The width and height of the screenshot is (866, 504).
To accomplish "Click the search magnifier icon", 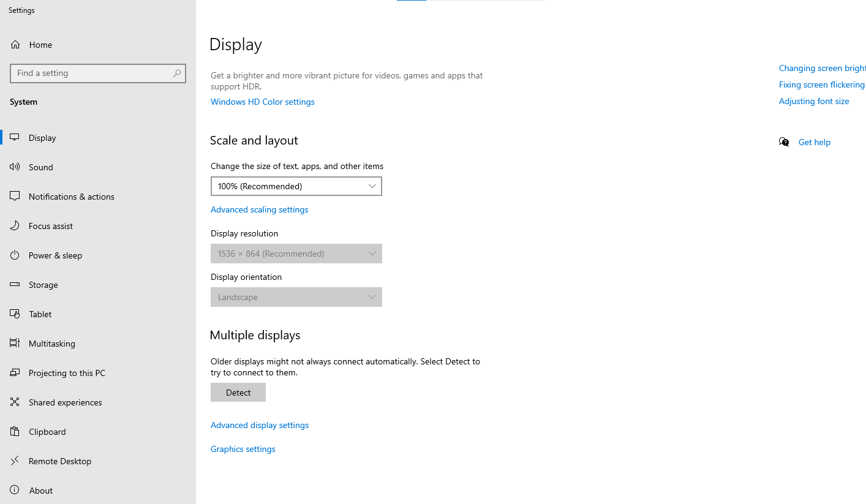I will tap(177, 73).
